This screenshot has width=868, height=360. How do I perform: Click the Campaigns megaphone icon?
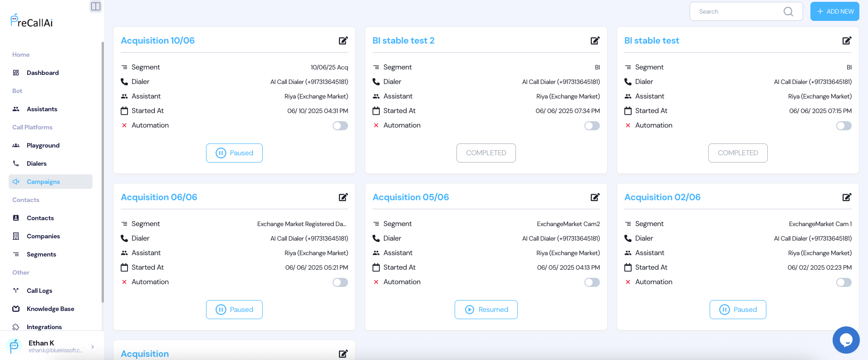[x=16, y=182]
